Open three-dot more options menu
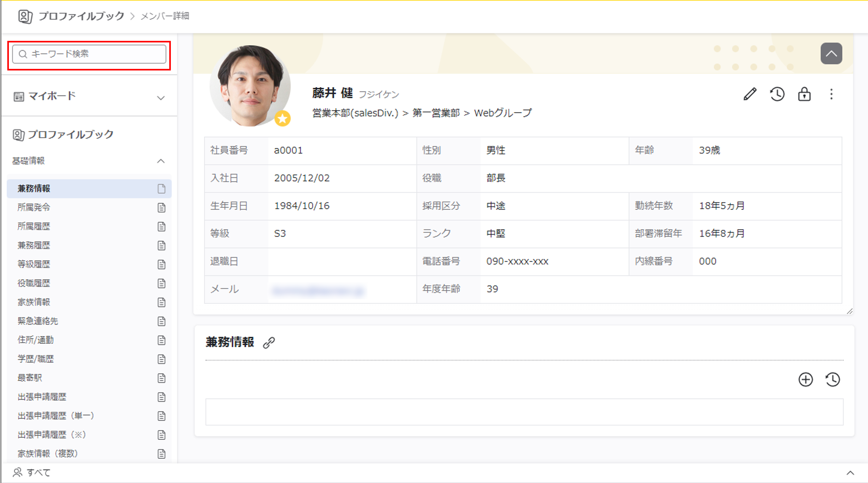Screen dimensions: 868x483 [831, 94]
